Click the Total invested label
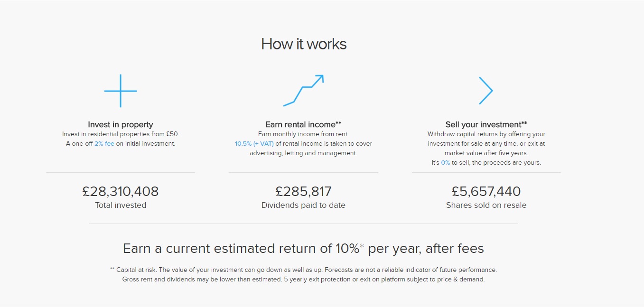The image size is (644, 308). 121,205
